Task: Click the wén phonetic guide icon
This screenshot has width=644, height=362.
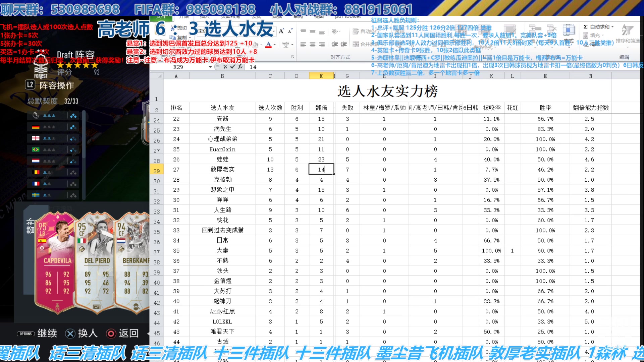Action: pyautogui.click(x=285, y=45)
